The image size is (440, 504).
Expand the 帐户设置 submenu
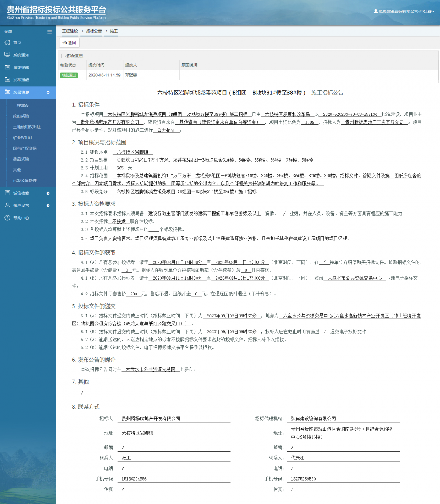point(47,205)
